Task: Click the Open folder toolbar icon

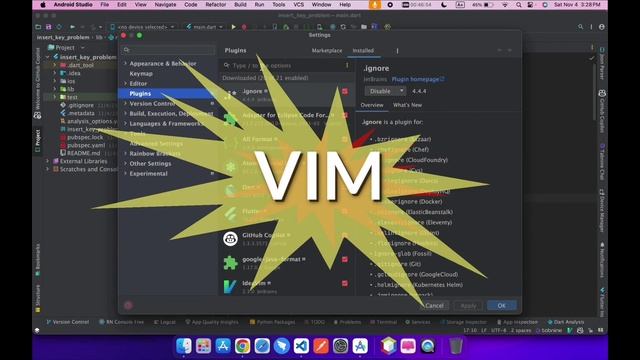Action: click(x=38, y=27)
